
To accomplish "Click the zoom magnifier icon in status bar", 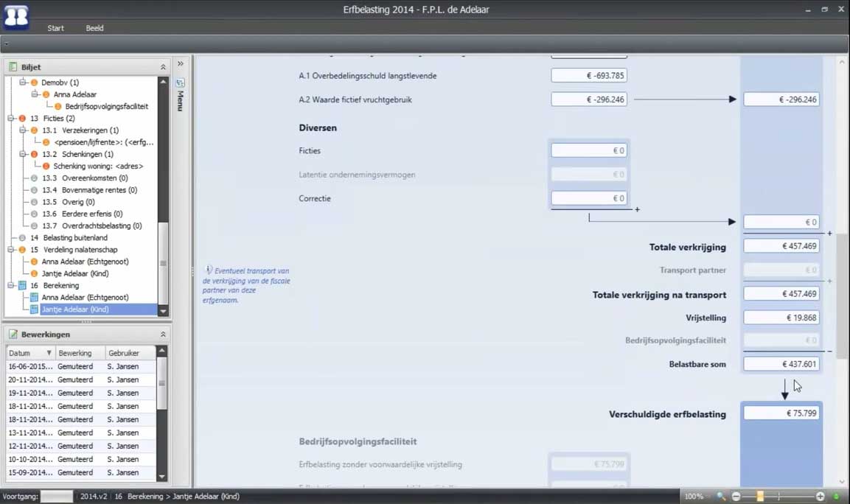I will (x=721, y=497).
